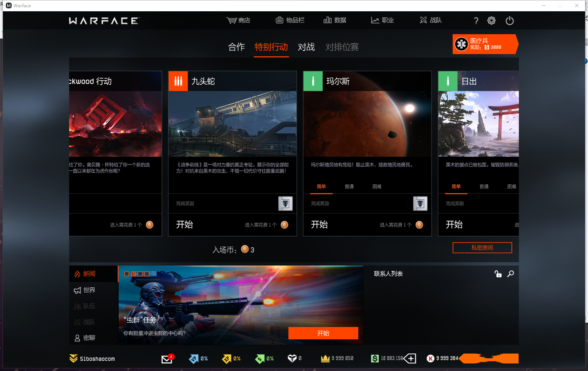
Task: Open the 世界 chat channel in sidebar
Action: pos(89,290)
